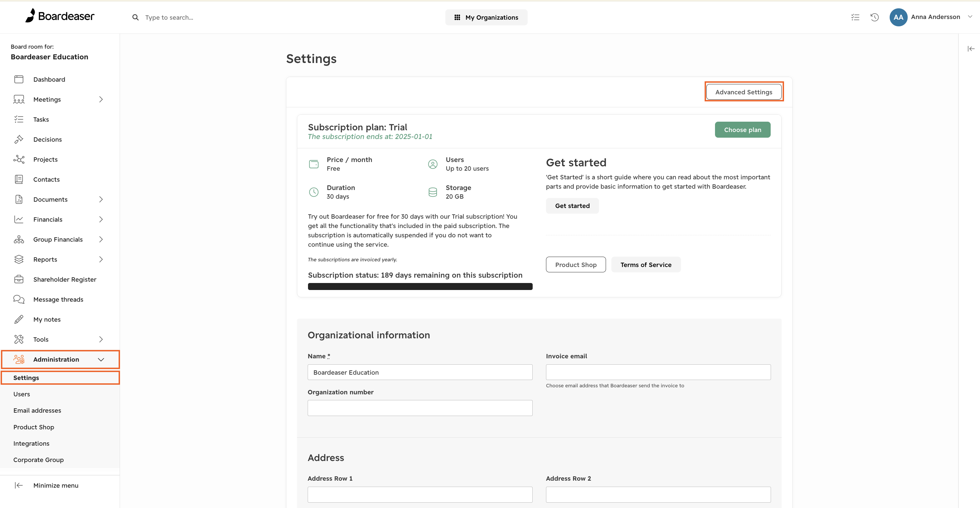Click the Shareholder Register briefcase icon

pos(19,279)
